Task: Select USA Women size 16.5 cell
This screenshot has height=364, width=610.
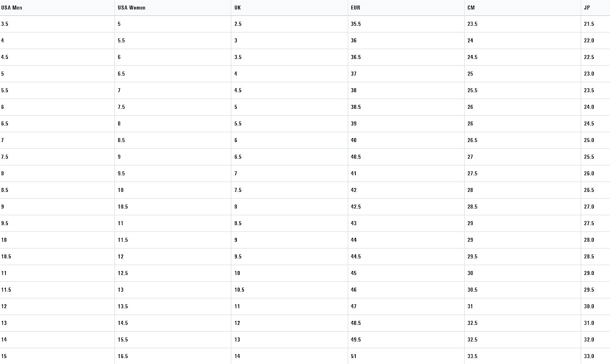Action: point(173,356)
